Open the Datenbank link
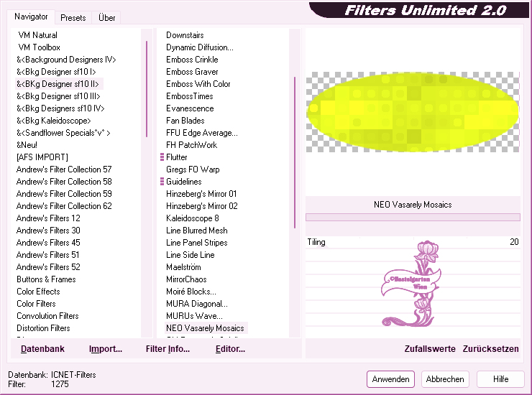Screen dimensions: 532x395 pos(42,349)
